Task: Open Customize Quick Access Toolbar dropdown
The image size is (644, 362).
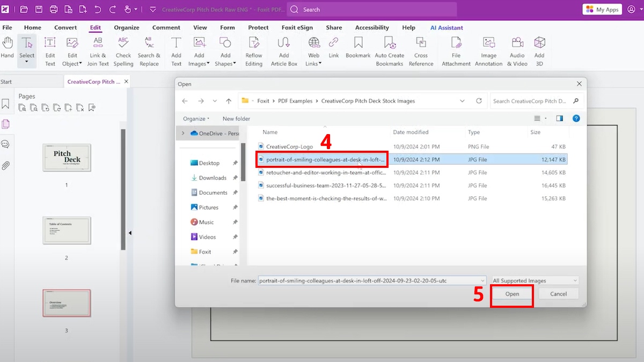Action: coord(153,9)
